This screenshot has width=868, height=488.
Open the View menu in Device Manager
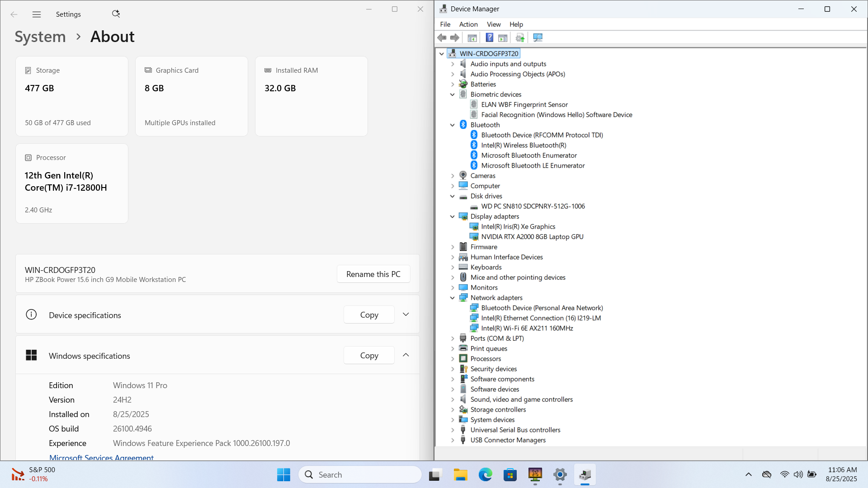(x=494, y=24)
